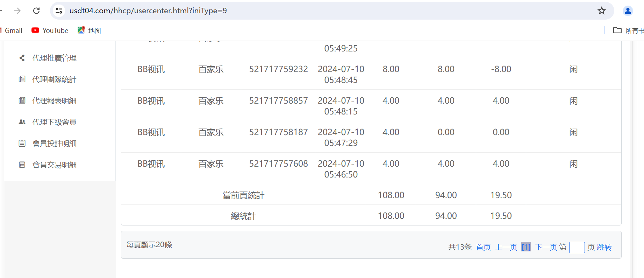Click the 跳转 jump link
Viewport: 644px width, 278px height.
tap(604, 247)
